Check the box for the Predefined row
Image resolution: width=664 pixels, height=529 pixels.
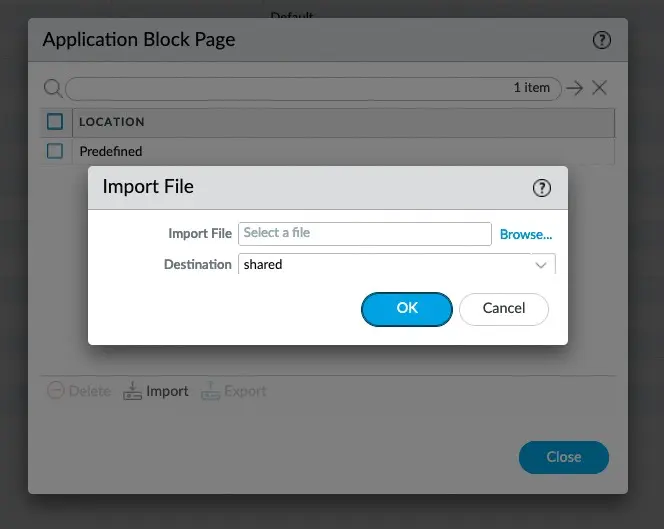pos(55,151)
